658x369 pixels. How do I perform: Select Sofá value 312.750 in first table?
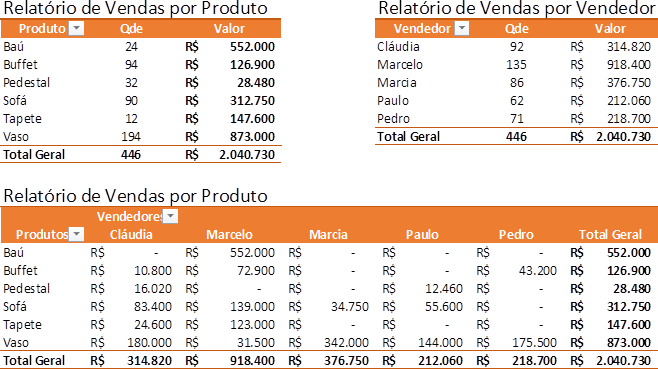pyautogui.click(x=252, y=101)
